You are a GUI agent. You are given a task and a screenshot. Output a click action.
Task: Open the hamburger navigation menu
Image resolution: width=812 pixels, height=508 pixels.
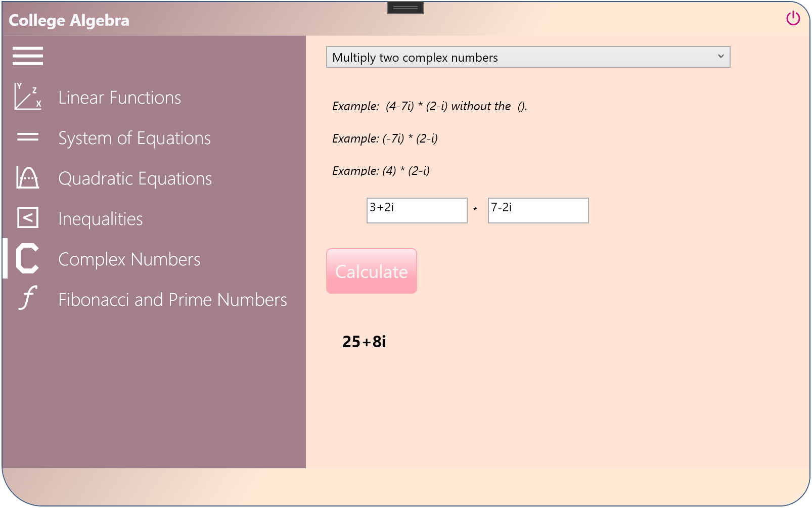(27, 56)
